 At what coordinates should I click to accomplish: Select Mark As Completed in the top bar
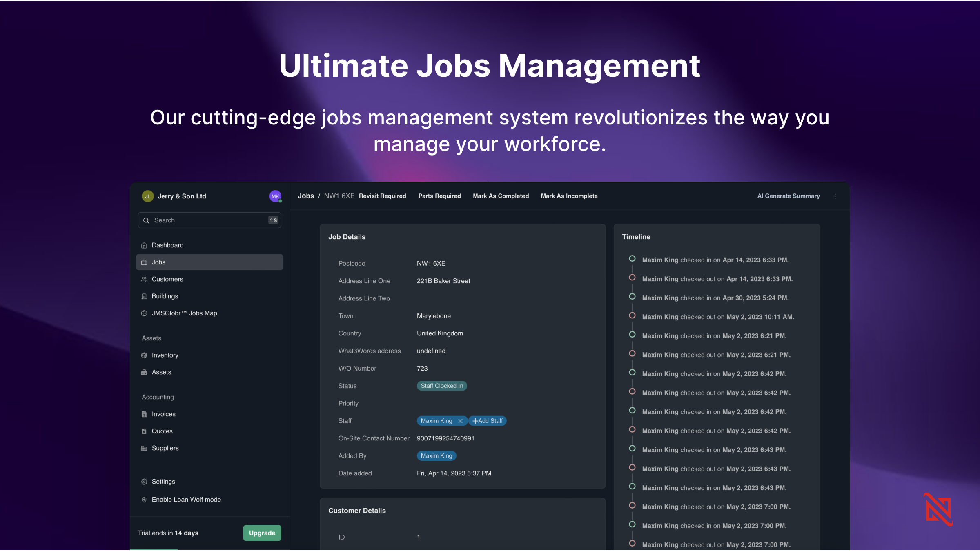tap(501, 196)
